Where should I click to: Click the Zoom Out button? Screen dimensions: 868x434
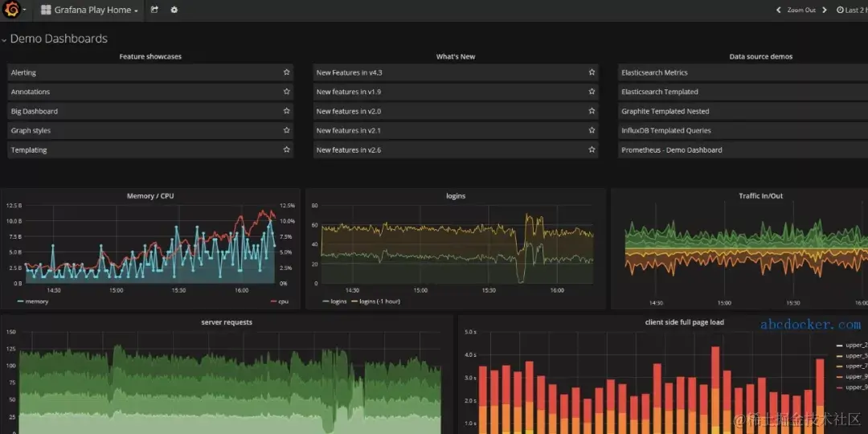(801, 10)
